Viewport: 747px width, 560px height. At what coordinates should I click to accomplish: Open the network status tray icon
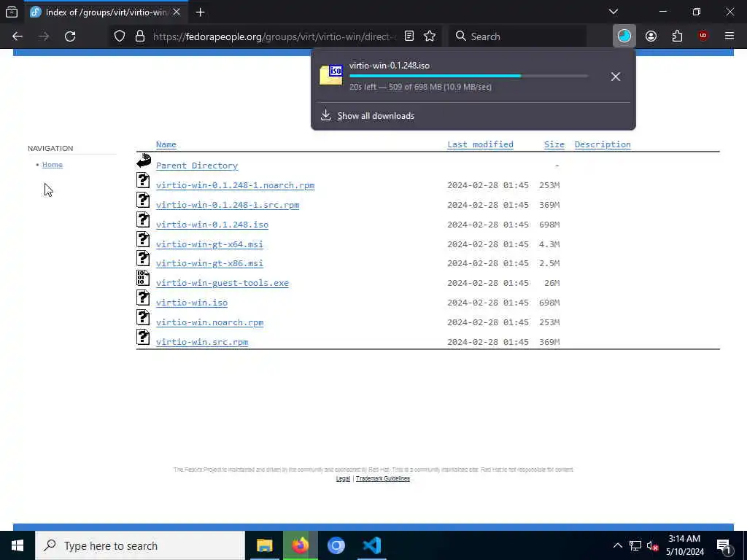coord(635,545)
